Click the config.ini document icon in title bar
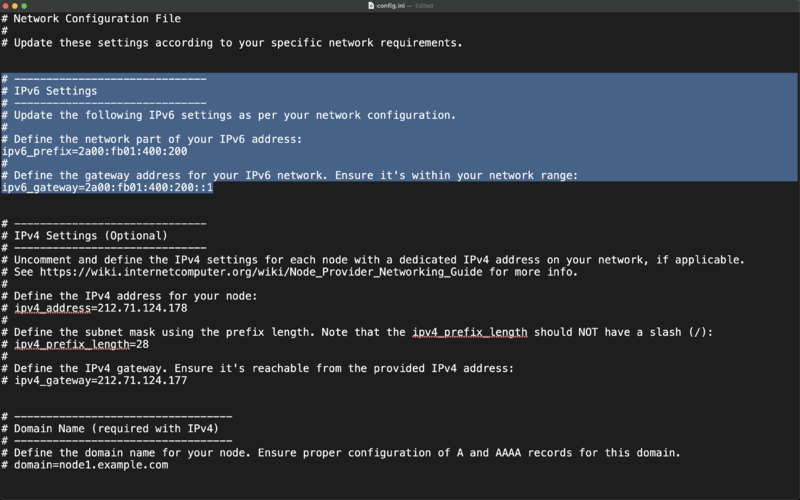 (371, 6)
